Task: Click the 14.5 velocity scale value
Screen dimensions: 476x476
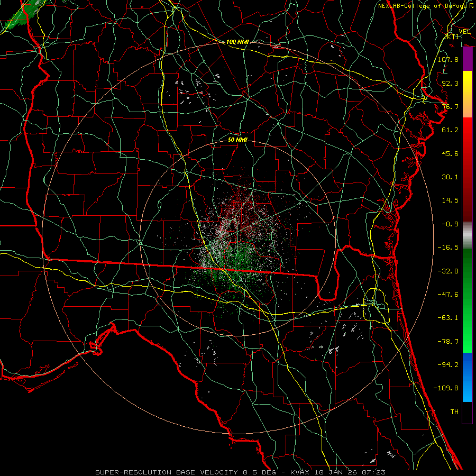Action: click(450, 200)
